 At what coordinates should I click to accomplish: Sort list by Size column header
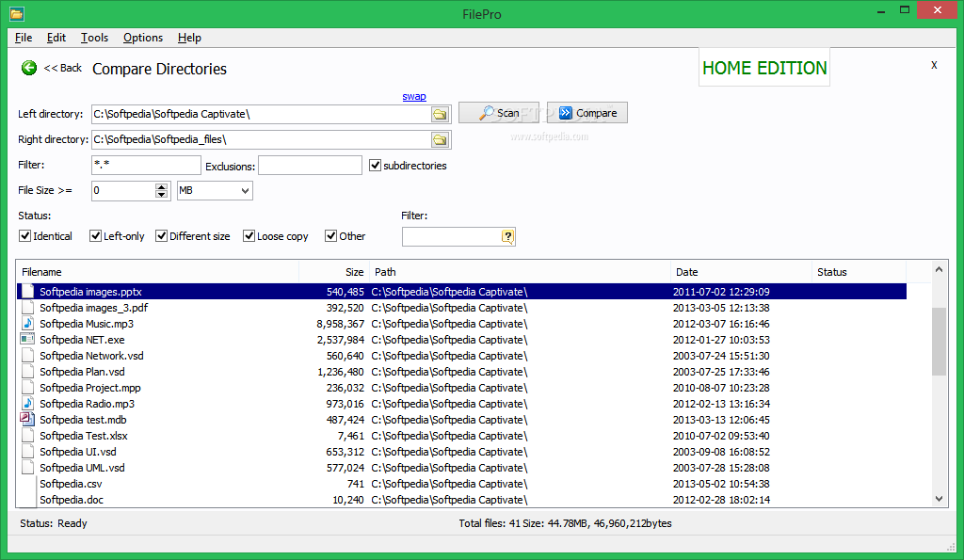[x=334, y=272]
